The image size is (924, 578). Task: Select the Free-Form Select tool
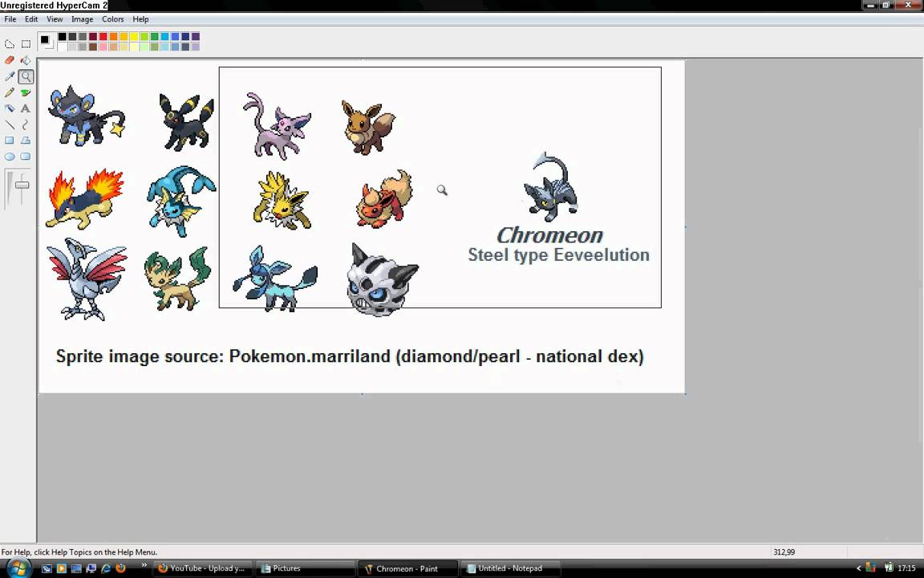point(10,43)
